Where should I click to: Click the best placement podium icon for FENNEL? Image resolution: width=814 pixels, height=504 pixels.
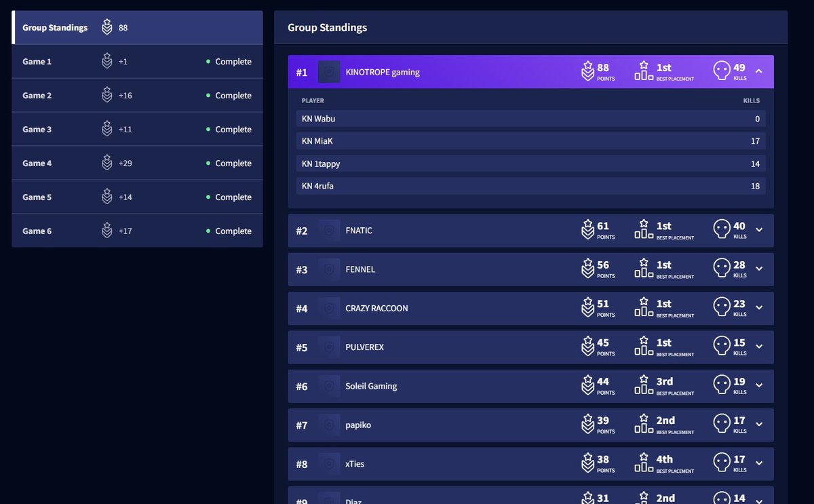644,269
